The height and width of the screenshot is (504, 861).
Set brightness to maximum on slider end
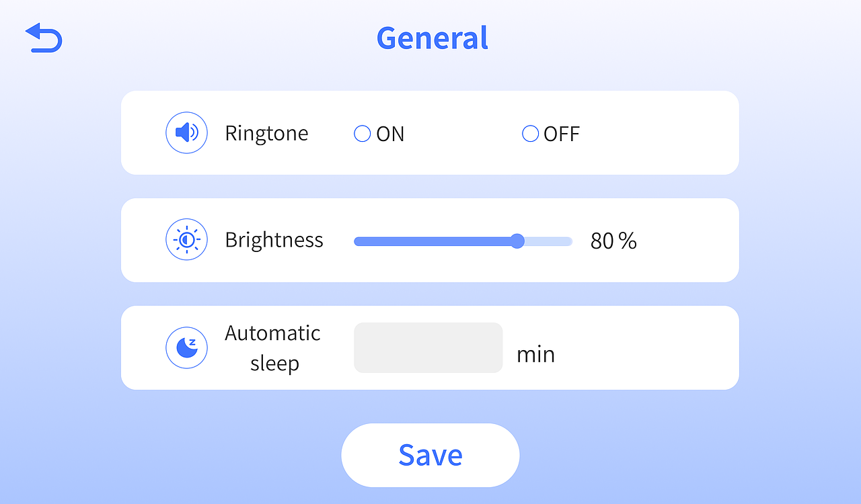coord(570,241)
